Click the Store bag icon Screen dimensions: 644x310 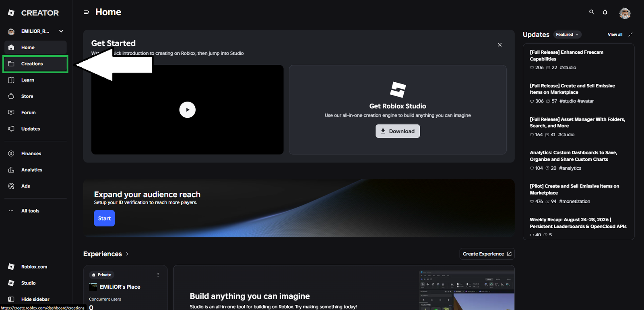[x=11, y=96]
